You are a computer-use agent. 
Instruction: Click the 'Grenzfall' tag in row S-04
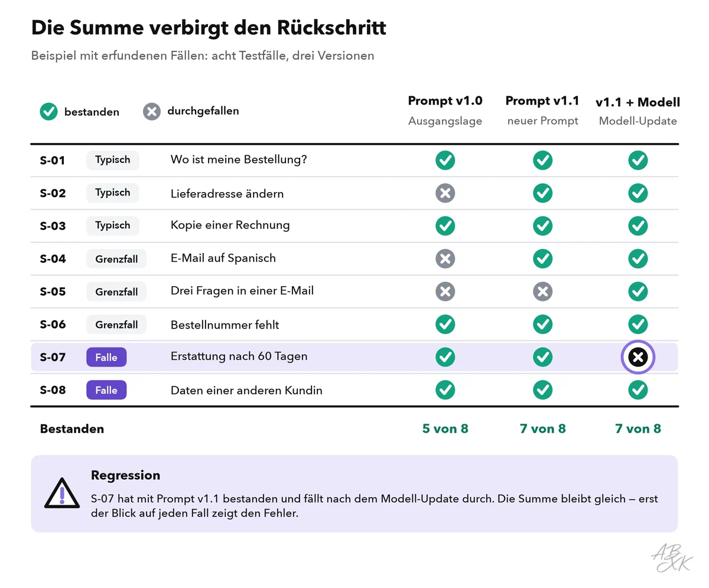pos(116,259)
